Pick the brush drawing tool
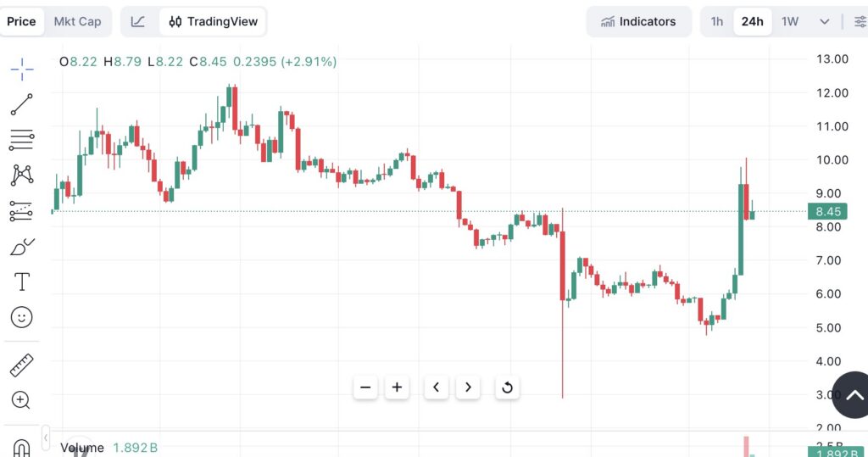This screenshot has width=868, height=457. pyautogui.click(x=22, y=247)
